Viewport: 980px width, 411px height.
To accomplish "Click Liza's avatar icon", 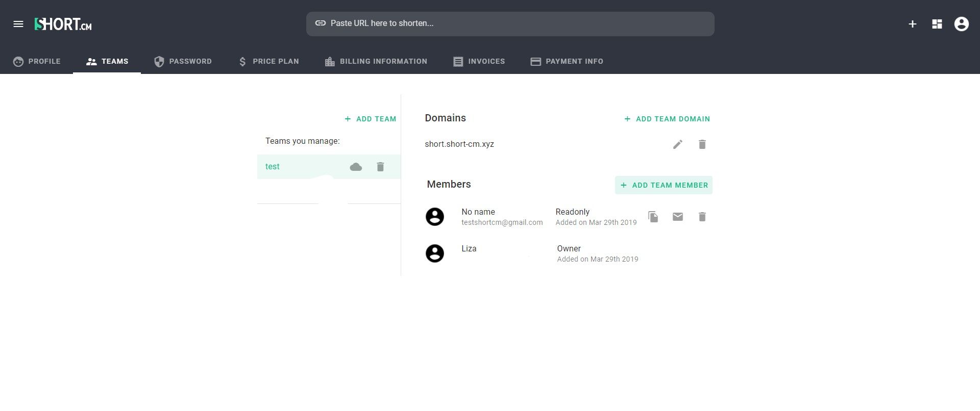I will [x=435, y=253].
